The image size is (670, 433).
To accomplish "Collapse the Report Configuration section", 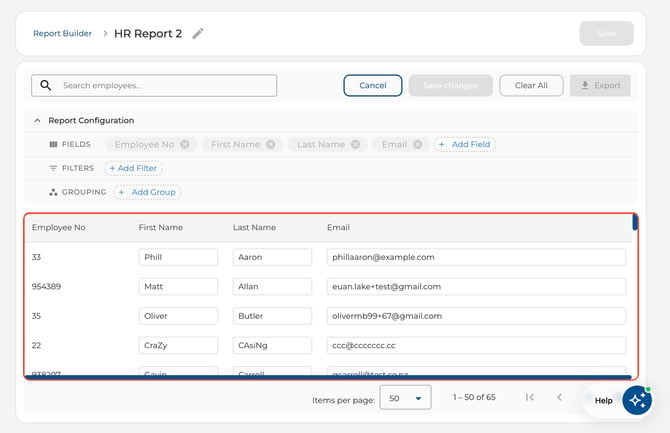I will 37,121.
